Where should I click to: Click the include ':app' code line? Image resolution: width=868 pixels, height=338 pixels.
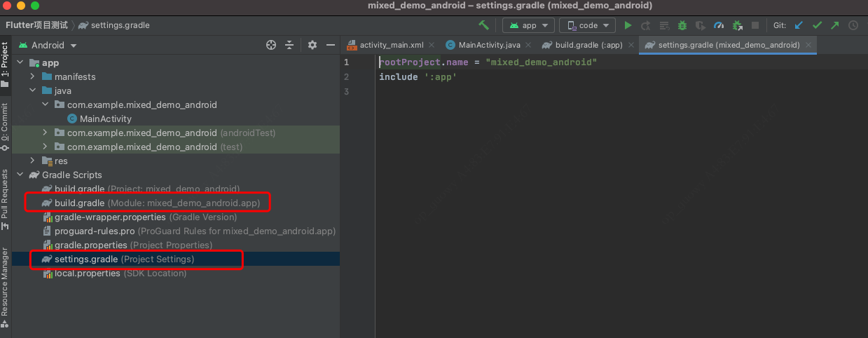coord(418,76)
